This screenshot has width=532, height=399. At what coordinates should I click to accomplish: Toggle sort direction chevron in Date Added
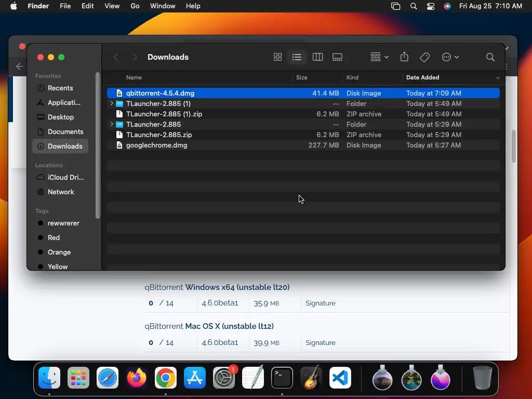coord(498,78)
